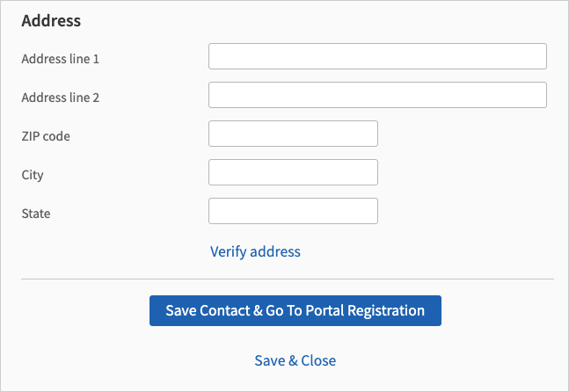
Task: Click the "City" field label
Action: click(x=33, y=175)
